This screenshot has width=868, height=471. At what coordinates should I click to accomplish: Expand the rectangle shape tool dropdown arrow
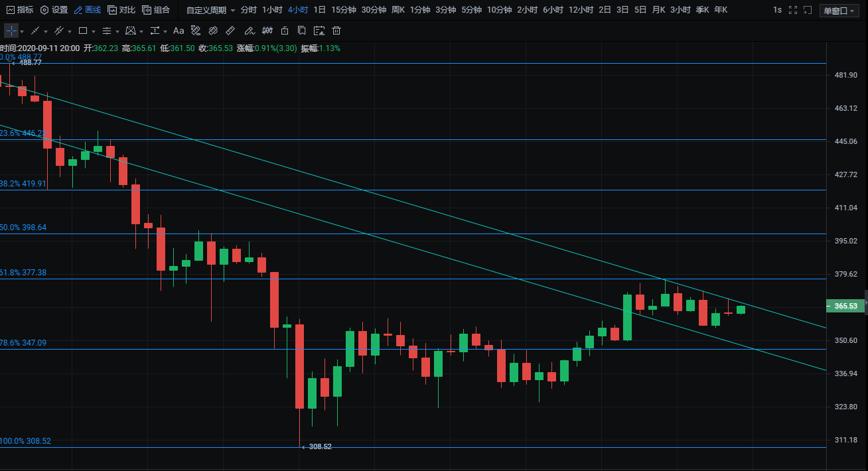pos(93,31)
